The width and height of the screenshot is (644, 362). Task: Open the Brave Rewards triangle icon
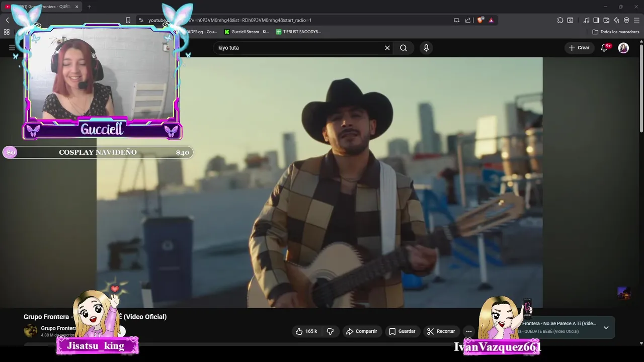click(x=491, y=20)
